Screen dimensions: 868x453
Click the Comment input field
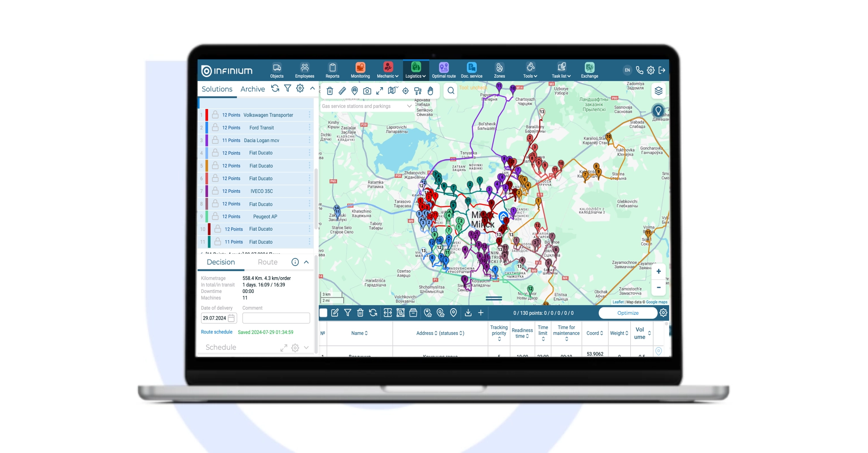(x=276, y=318)
